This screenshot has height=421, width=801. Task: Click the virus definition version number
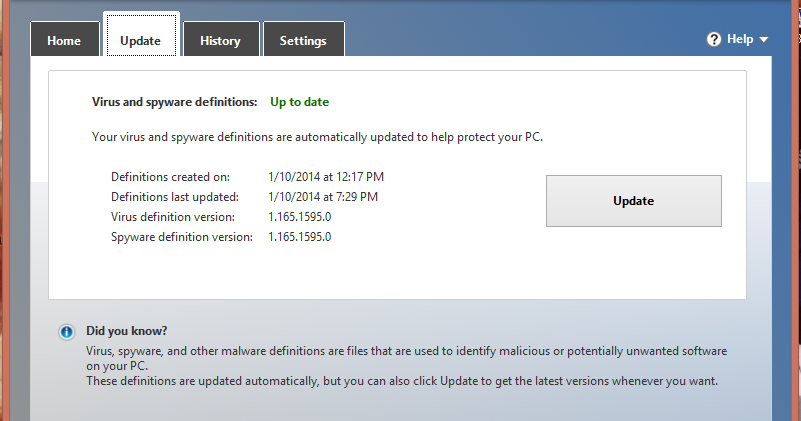coord(299,217)
